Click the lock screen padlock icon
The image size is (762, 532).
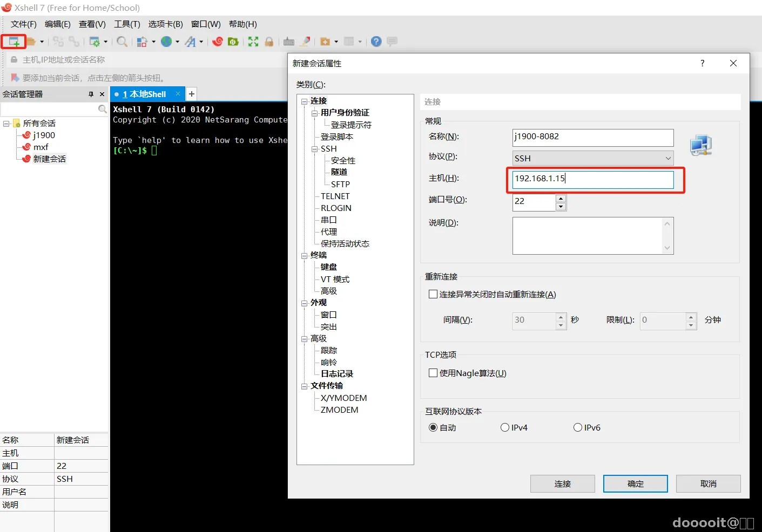pyautogui.click(x=269, y=42)
